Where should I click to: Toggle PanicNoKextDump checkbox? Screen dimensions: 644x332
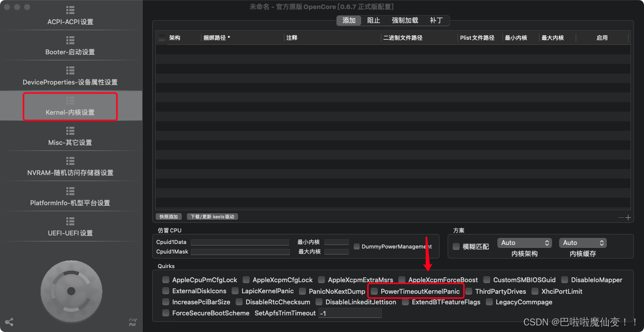(x=302, y=291)
